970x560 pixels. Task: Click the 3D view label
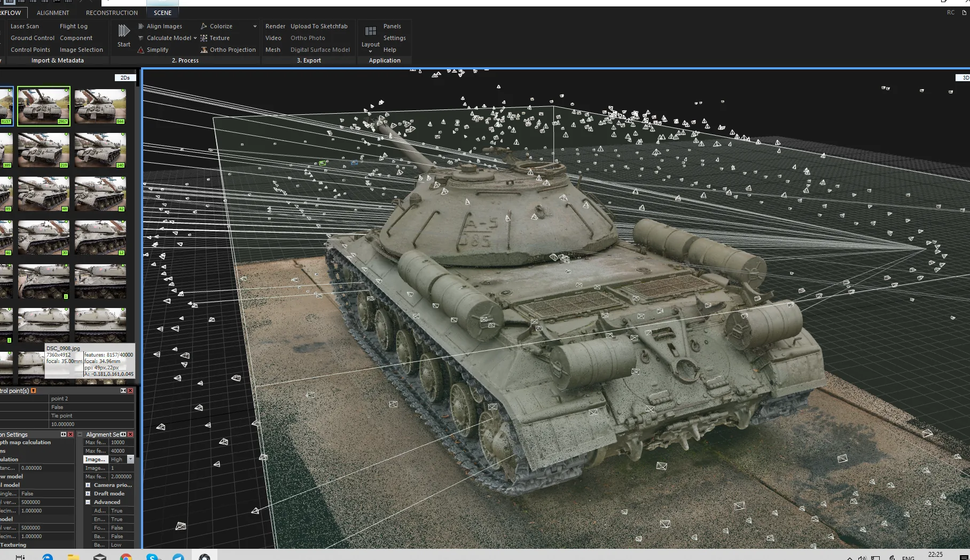pos(964,78)
